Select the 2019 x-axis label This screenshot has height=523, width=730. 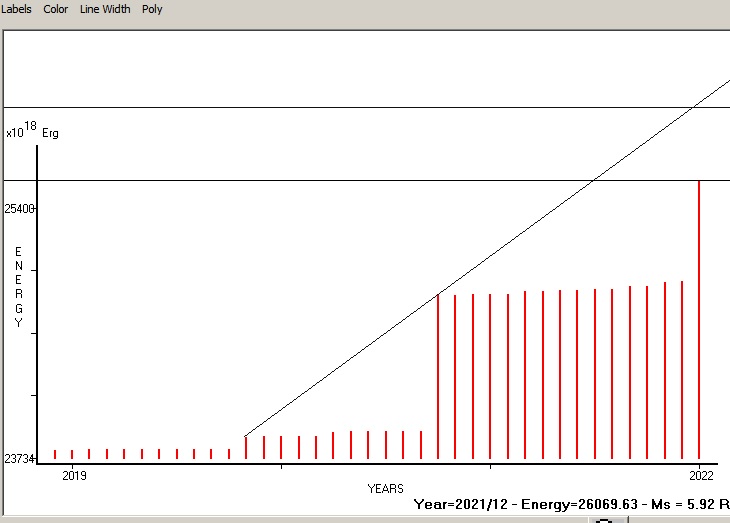pyautogui.click(x=74, y=474)
